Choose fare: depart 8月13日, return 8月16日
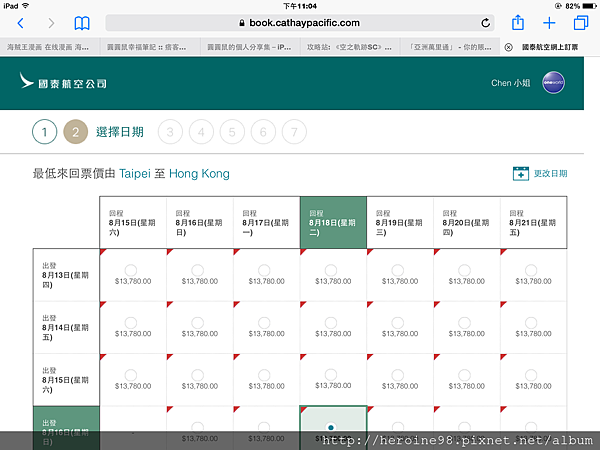Viewport: 600px width, 450px height. (x=197, y=270)
